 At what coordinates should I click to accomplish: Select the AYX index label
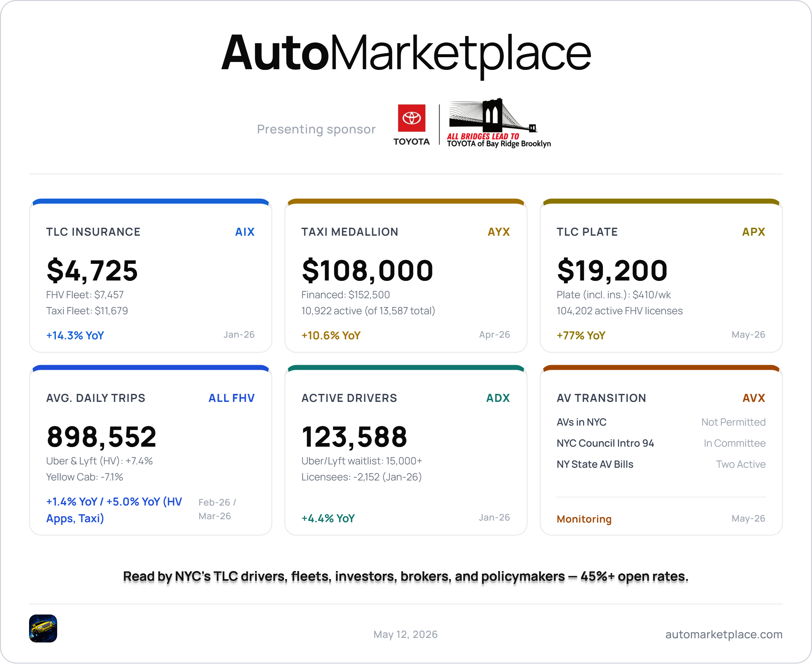(499, 232)
